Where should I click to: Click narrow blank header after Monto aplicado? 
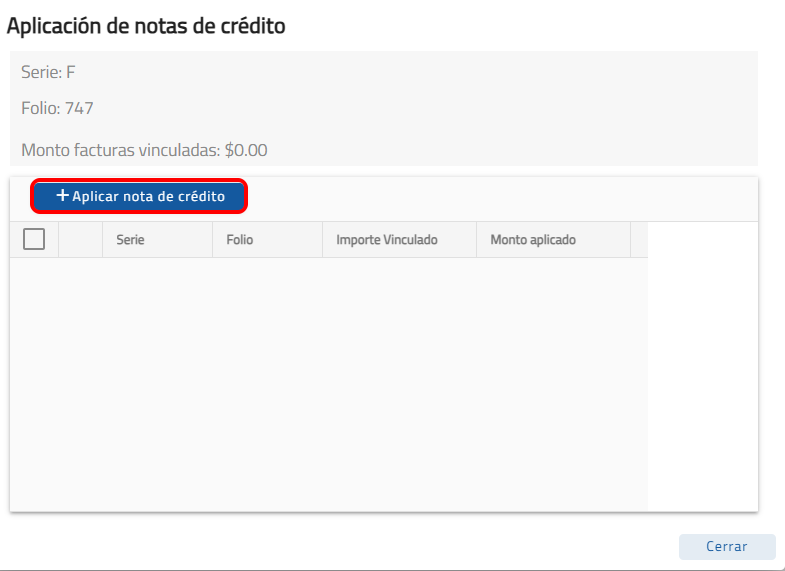pos(639,240)
